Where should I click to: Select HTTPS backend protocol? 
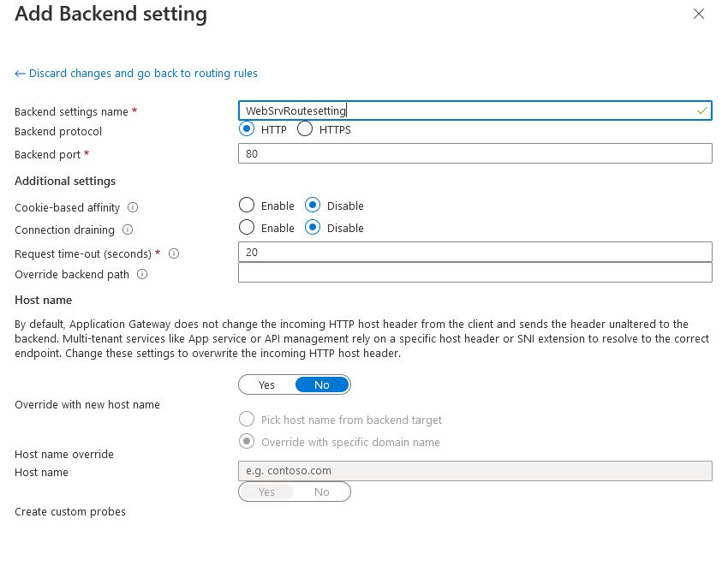pos(305,130)
